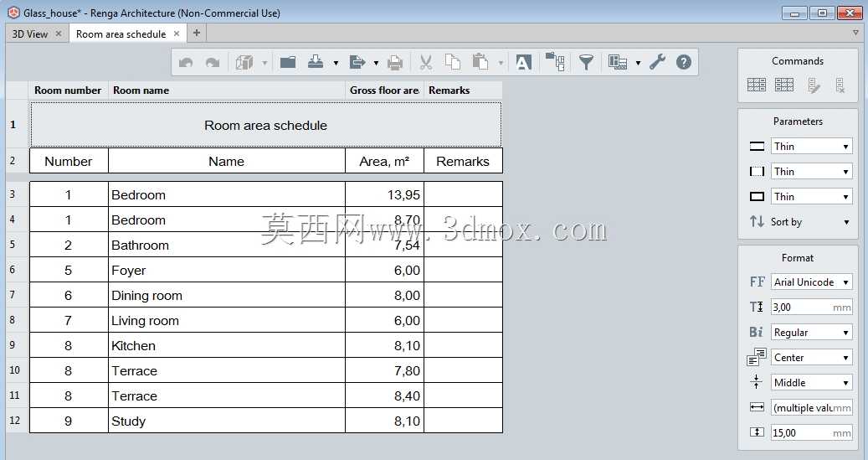Close the 3D View tab

coord(58,34)
